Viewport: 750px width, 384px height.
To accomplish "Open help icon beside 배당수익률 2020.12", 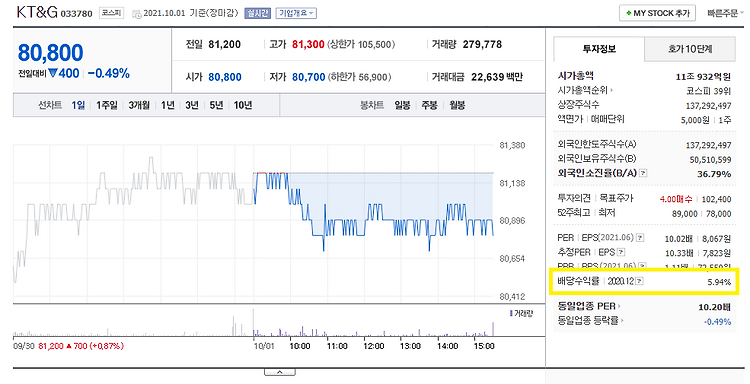I will 640,281.
